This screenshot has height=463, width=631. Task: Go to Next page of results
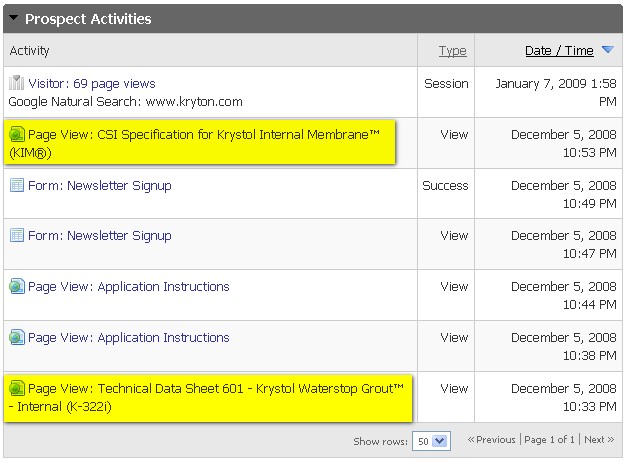coord(598,440)
